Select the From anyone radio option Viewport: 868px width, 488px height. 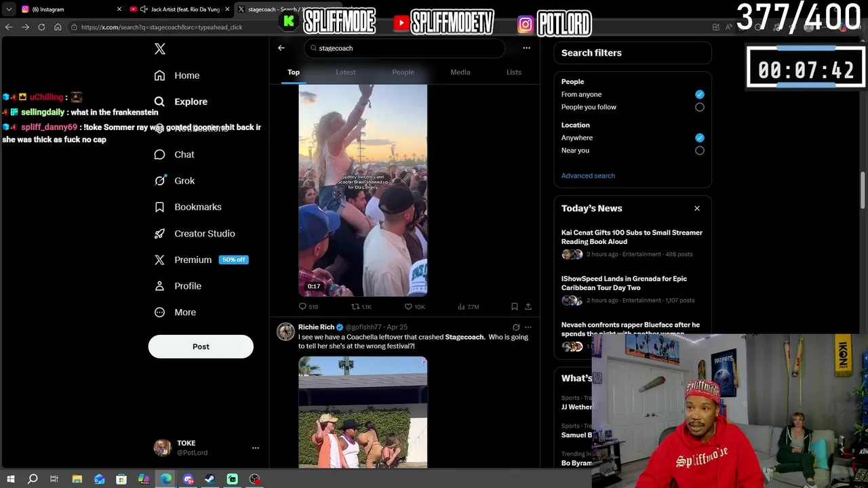tap(699, 94)
